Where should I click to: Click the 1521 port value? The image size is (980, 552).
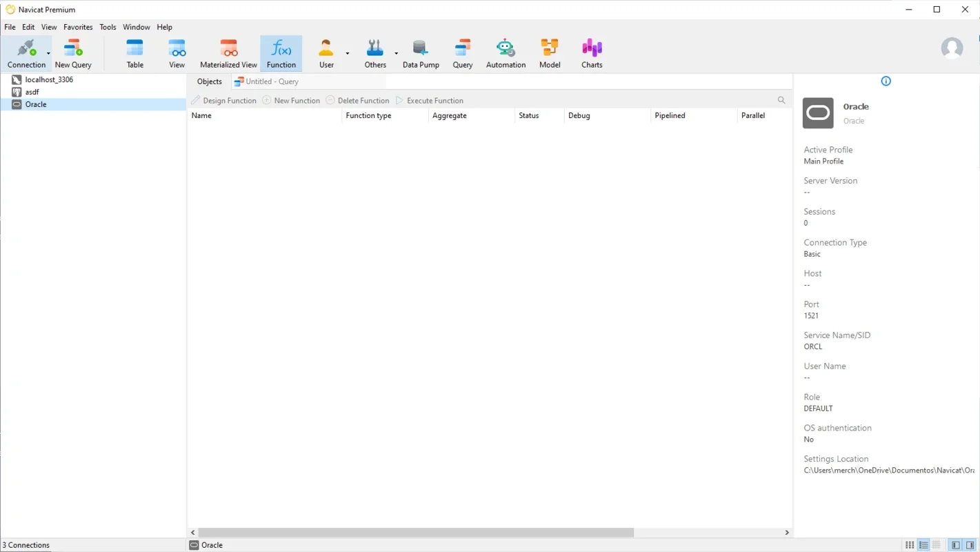811,315
